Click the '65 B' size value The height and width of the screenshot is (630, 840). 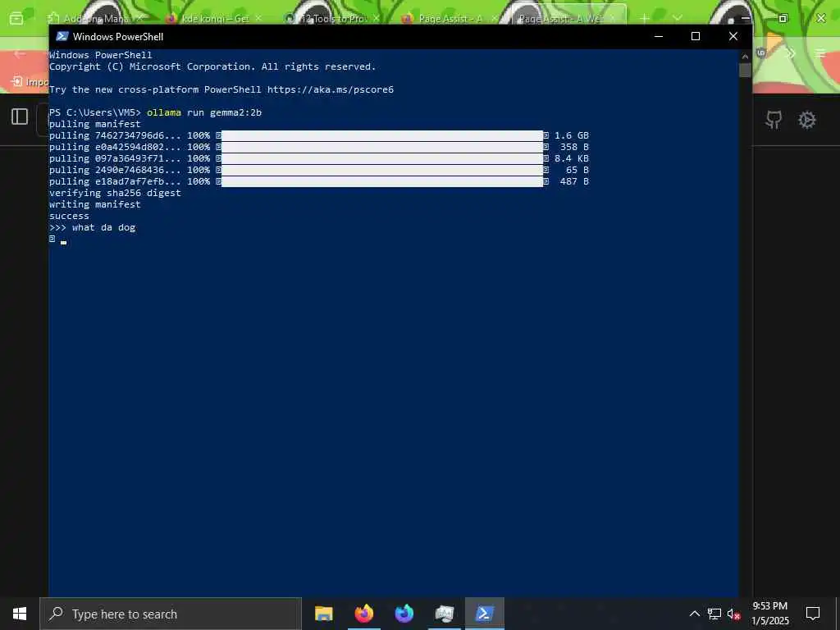click(x=577, y=170)
